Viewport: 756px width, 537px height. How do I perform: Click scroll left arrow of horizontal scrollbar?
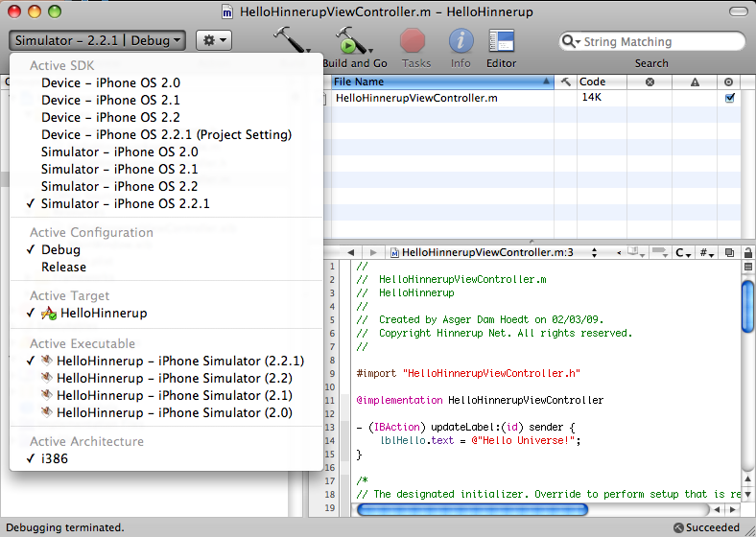pyautogui.click(x=717, y=509)
